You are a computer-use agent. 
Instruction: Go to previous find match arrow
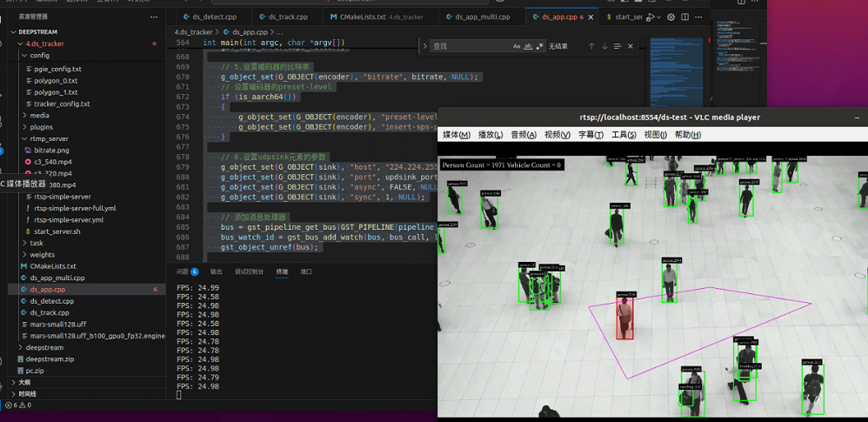[591, 46]
